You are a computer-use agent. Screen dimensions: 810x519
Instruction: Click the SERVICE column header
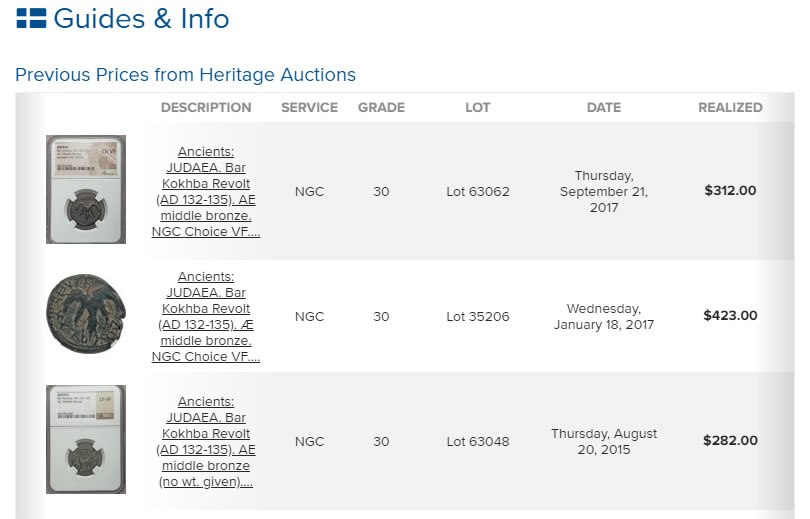(x=309, y=107)
